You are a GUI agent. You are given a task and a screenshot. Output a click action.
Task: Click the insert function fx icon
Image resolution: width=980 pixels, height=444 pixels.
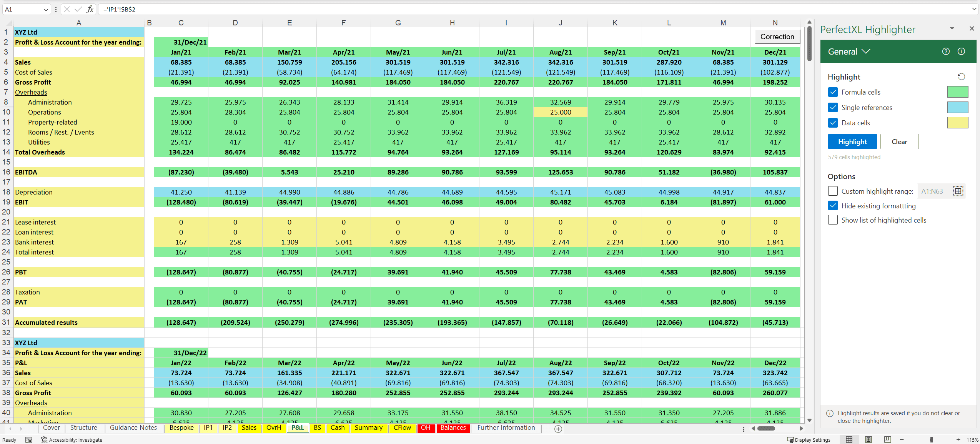tap(90, 9)
